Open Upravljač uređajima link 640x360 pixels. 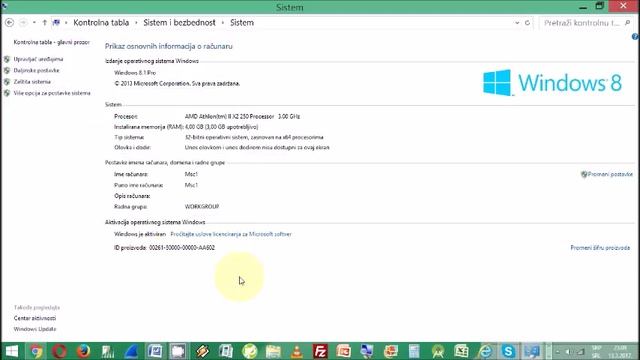pos(38,59)
